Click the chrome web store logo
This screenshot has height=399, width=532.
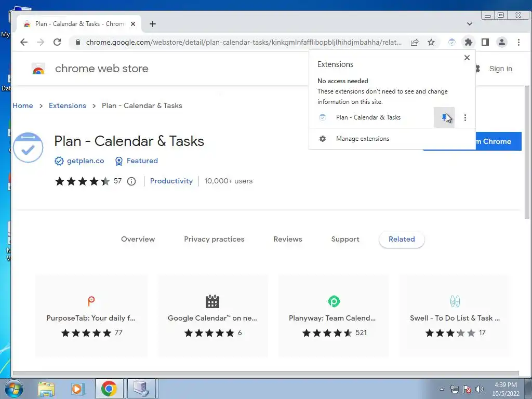click(38, 69)
